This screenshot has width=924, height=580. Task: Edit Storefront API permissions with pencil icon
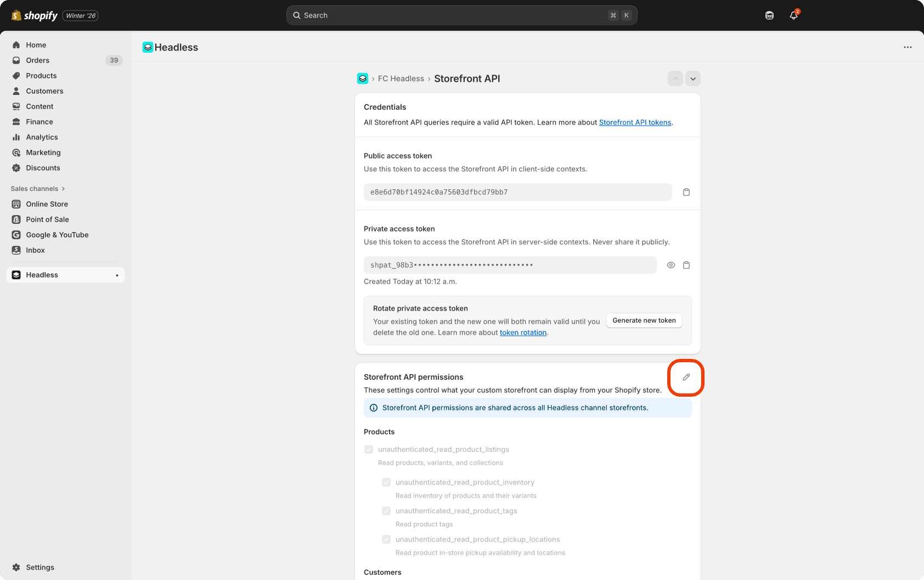[686, 377]
